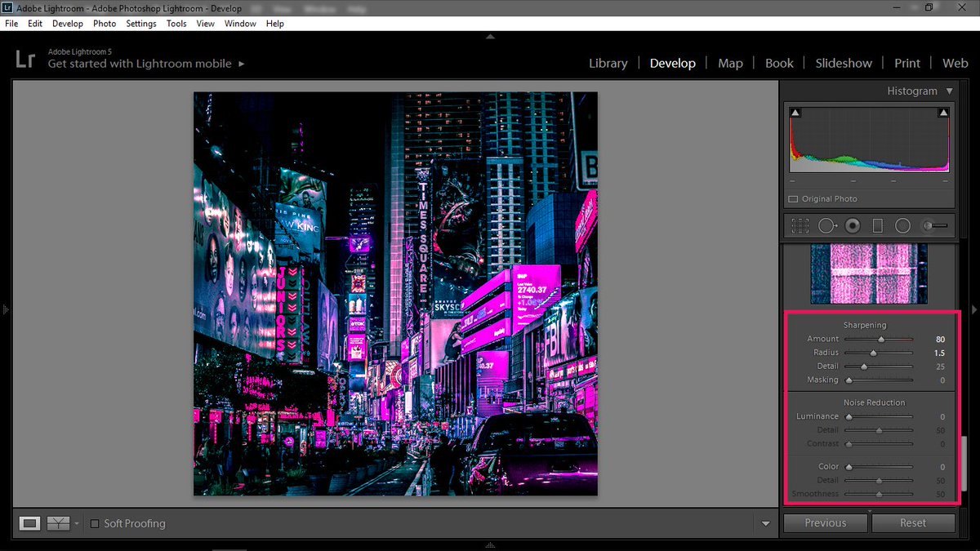Select the Adjustment Brush tool
Screen dimensions: 980x551
click(x=934, y=226)
